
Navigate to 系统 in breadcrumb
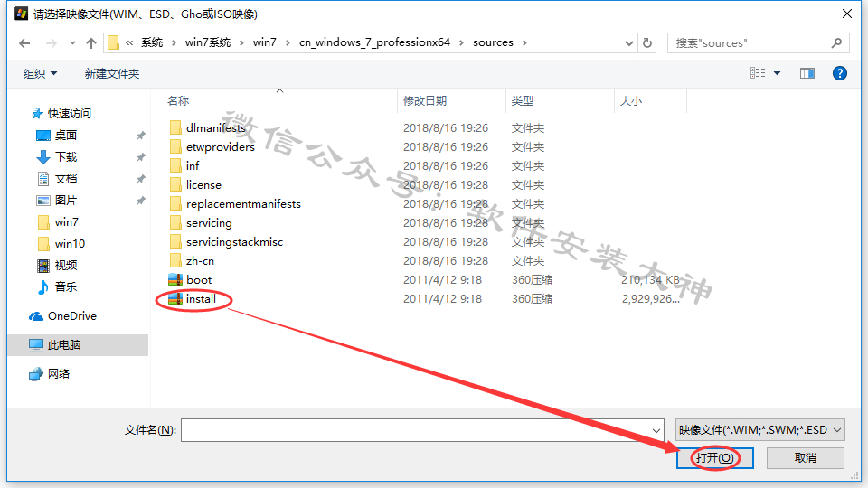point(152,42)
